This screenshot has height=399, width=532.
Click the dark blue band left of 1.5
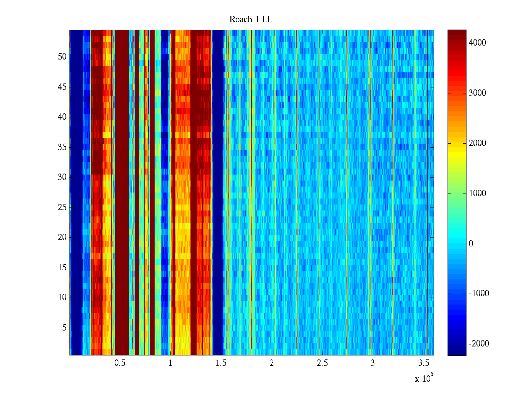coord(218,193)
